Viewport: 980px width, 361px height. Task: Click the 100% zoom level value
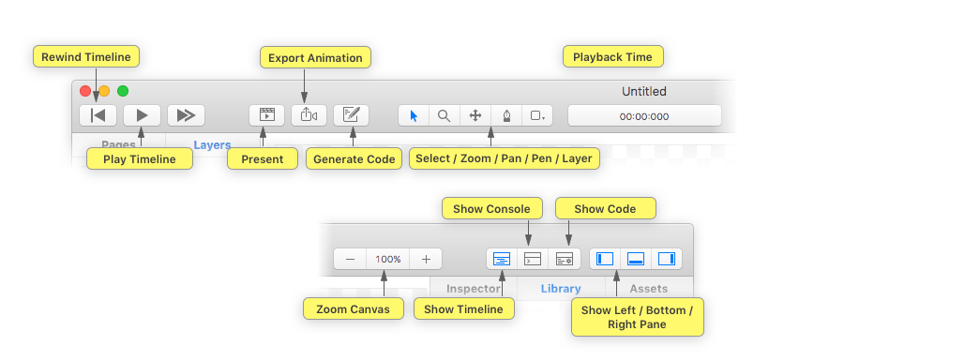[388, 259]
